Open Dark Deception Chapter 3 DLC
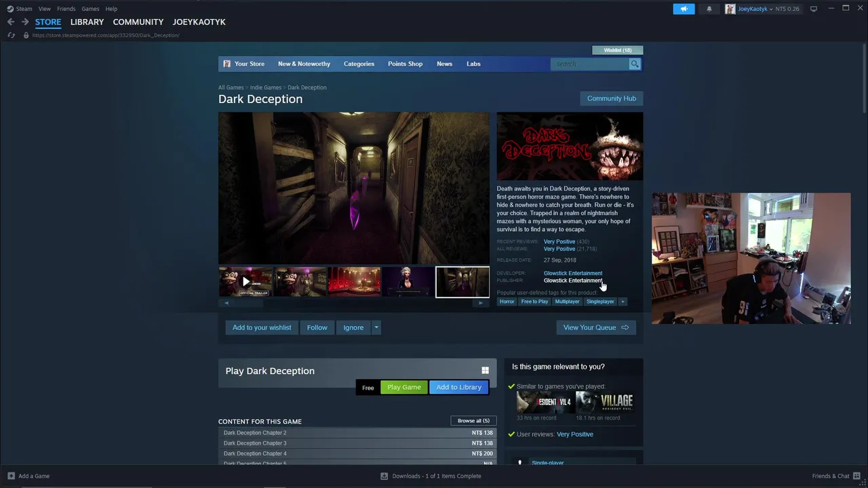Image resolution: width=868 pixels, height=488 pixels. pyautogui.click(x=357, y=443)
